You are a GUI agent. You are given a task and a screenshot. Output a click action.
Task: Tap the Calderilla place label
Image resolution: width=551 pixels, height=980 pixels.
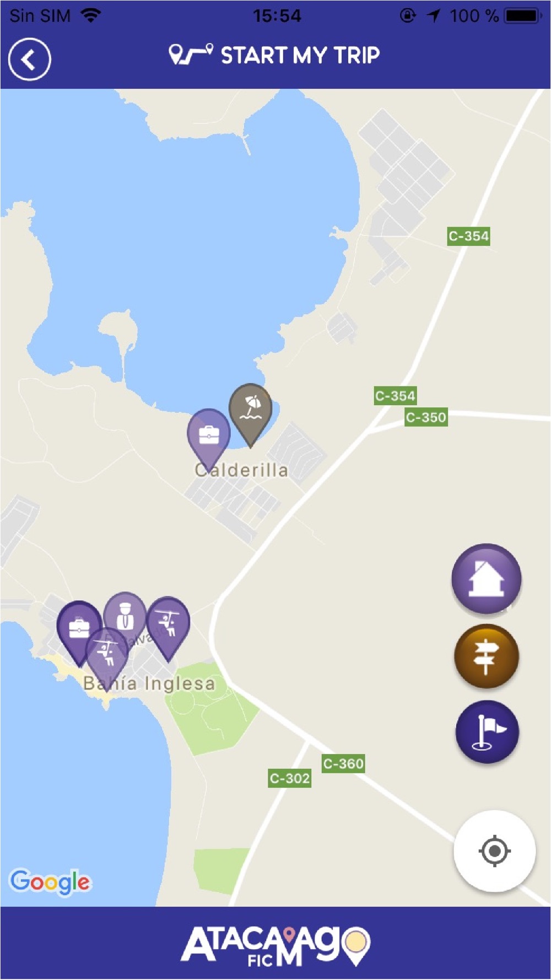[x=241, y=470]
